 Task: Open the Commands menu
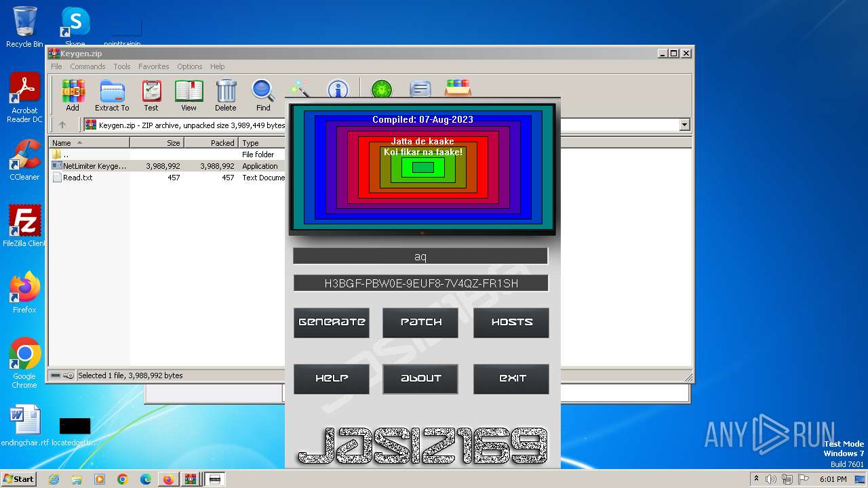(87, 66)
